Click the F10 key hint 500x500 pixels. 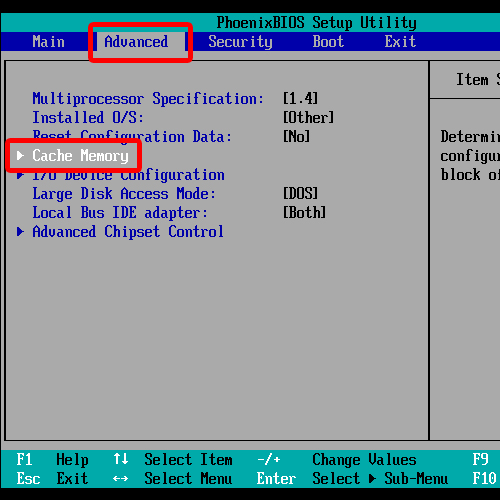tap(484, 478)
